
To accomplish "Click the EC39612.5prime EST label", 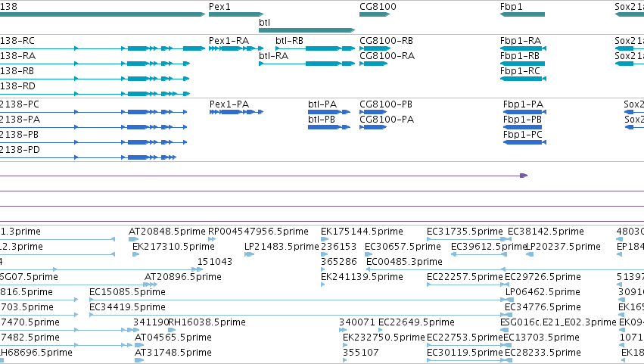I will (489, 247).
